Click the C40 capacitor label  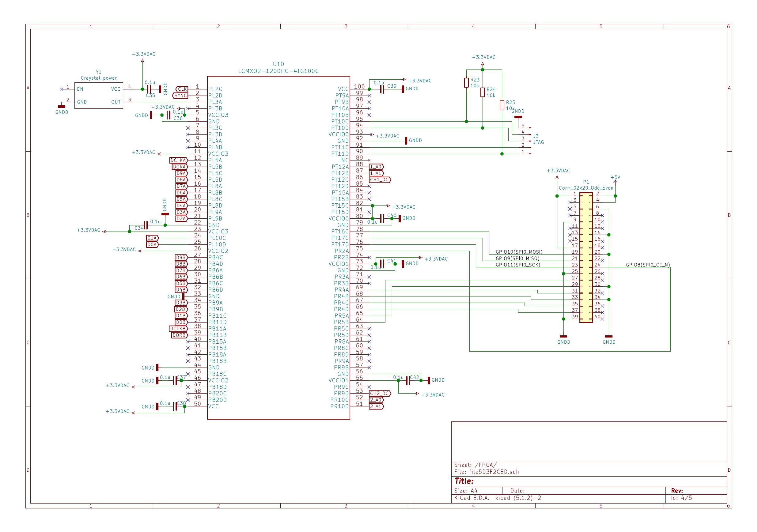click(392, 216)
